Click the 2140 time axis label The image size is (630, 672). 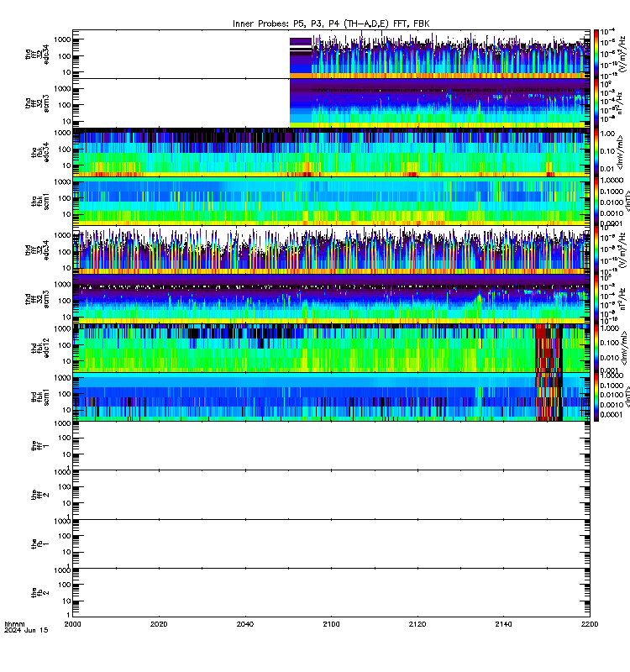pos(503,624)
